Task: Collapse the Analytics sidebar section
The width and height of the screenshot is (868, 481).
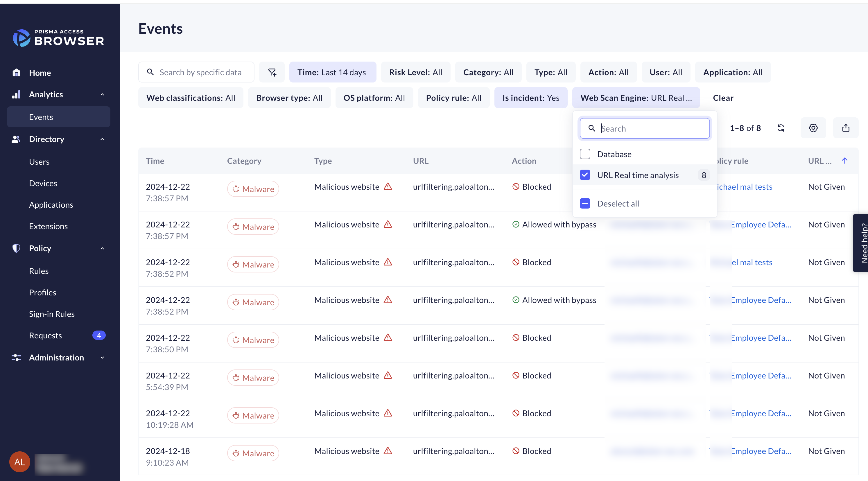Action: (x=102, y=95)
